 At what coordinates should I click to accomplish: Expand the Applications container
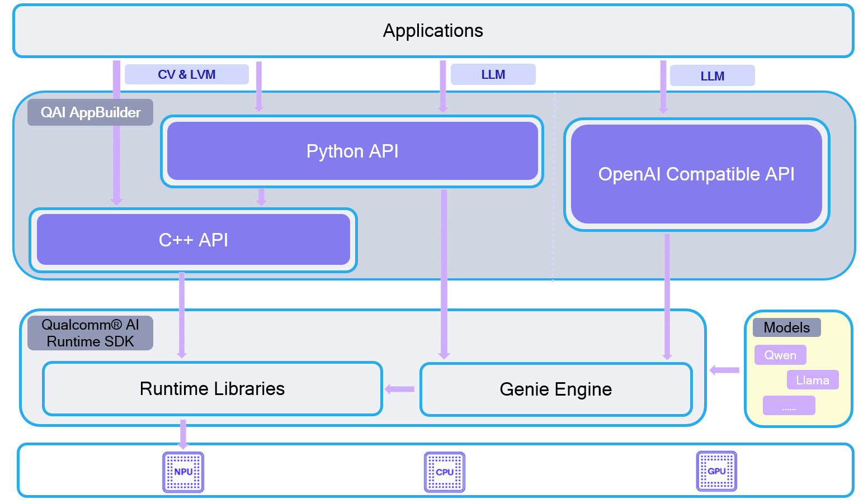(432, 31)
